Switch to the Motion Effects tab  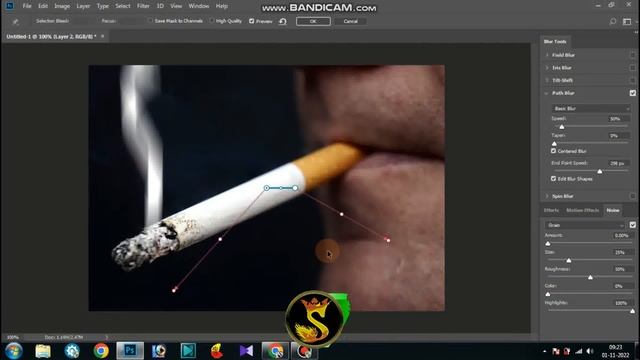point(582,210)
